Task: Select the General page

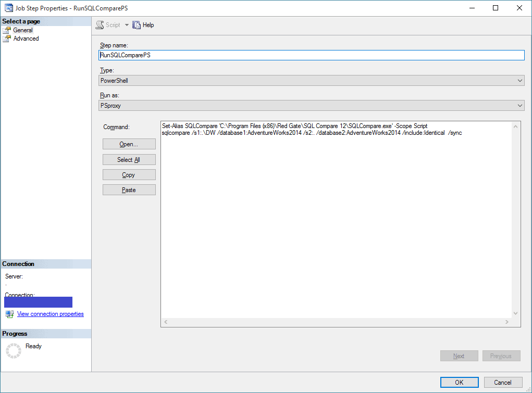Action: 23,30
